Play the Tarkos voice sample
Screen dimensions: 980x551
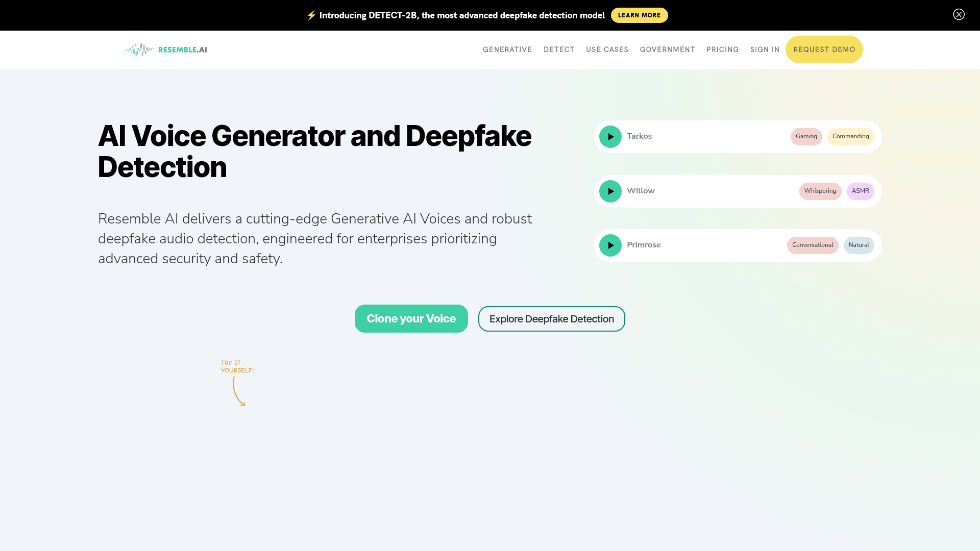tap(610, 137)
